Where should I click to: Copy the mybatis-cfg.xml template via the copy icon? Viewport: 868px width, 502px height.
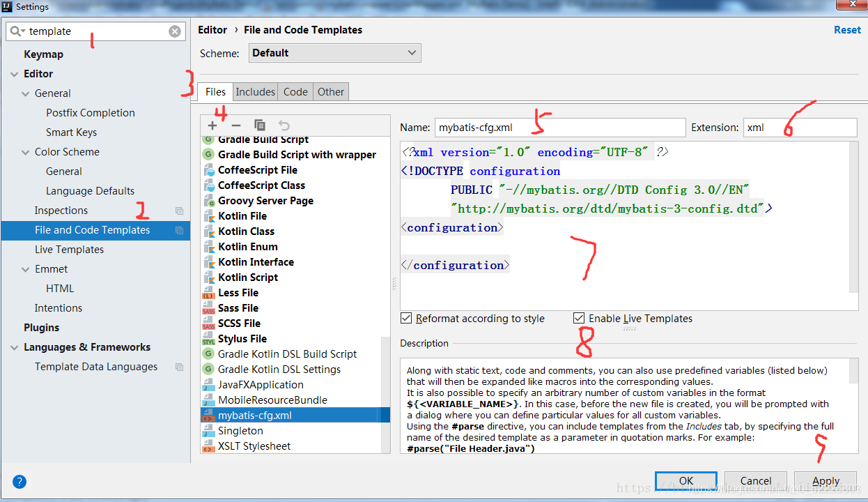(x=260, y=125)
